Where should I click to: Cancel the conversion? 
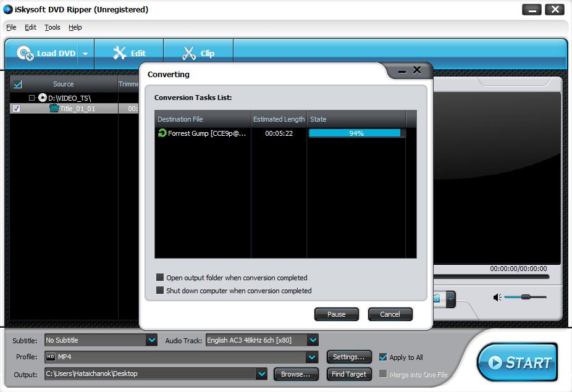tap(390, 314)
